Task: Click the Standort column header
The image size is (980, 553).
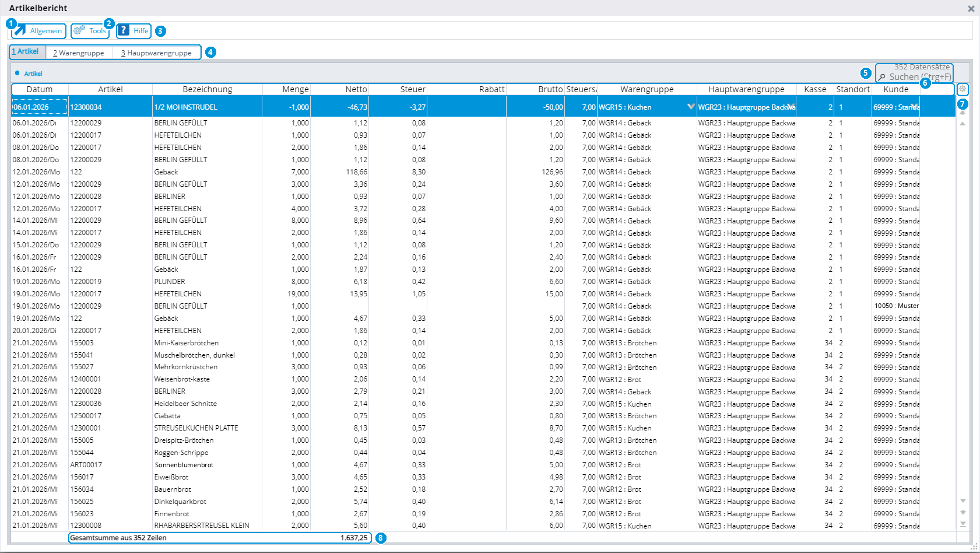Action: click(853, 89)
